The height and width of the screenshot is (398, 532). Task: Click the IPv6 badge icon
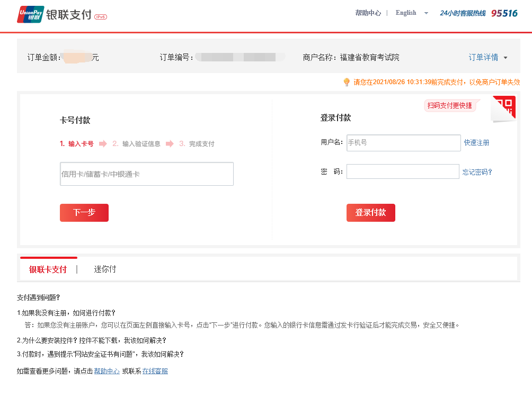click(101, 17)
